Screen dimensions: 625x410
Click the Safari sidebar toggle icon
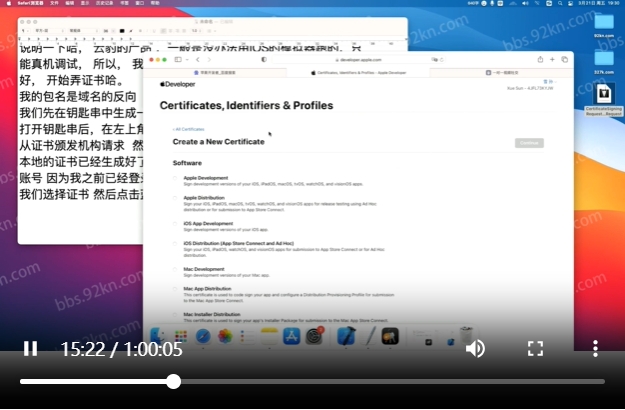[x=178, y=59]
